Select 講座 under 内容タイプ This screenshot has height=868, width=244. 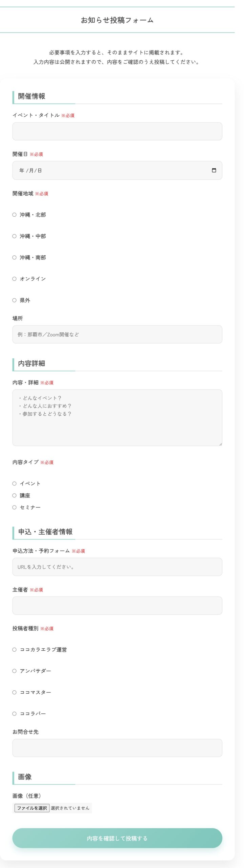pyautogui.click(x=13, y=495)
